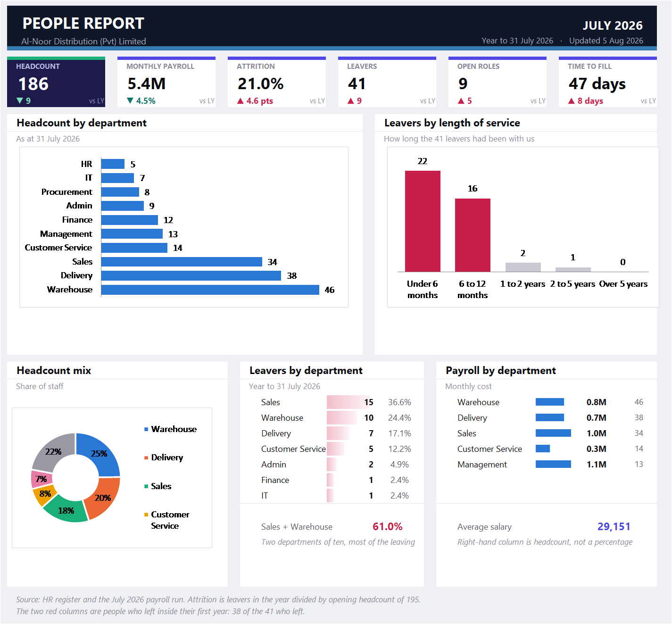The height and width of the screenshot is (624, 672).
Task: Click the 1.0M Sales payroll value
Action: point(597,433)
